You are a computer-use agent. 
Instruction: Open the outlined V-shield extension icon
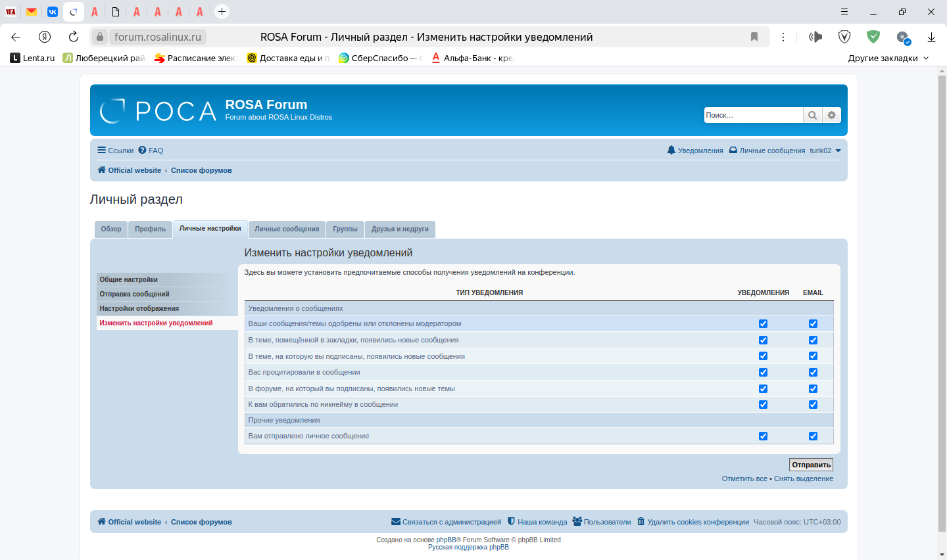[844, 37]
